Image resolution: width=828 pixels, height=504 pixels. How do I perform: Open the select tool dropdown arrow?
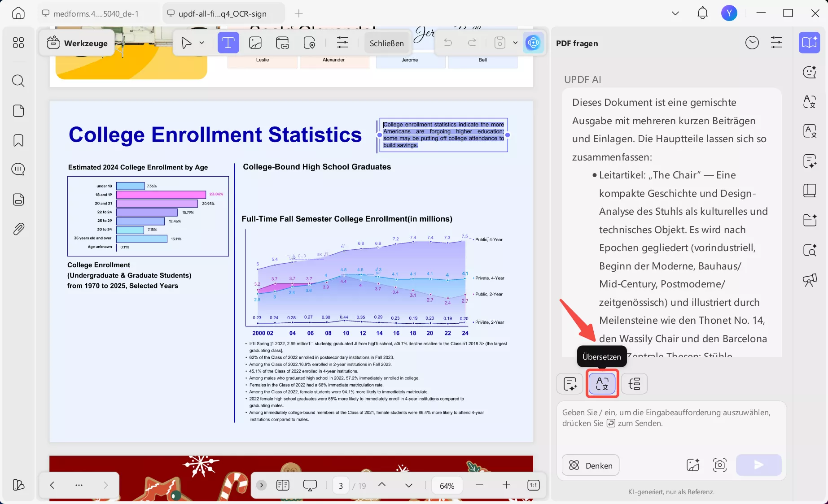[x=202, y=43]
